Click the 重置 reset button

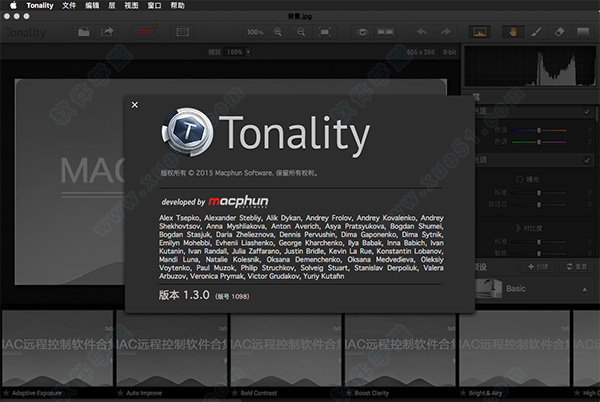(577, 267)
